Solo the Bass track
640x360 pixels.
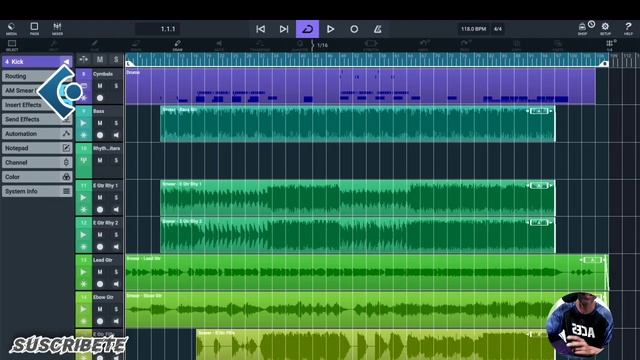click(116, 123)
